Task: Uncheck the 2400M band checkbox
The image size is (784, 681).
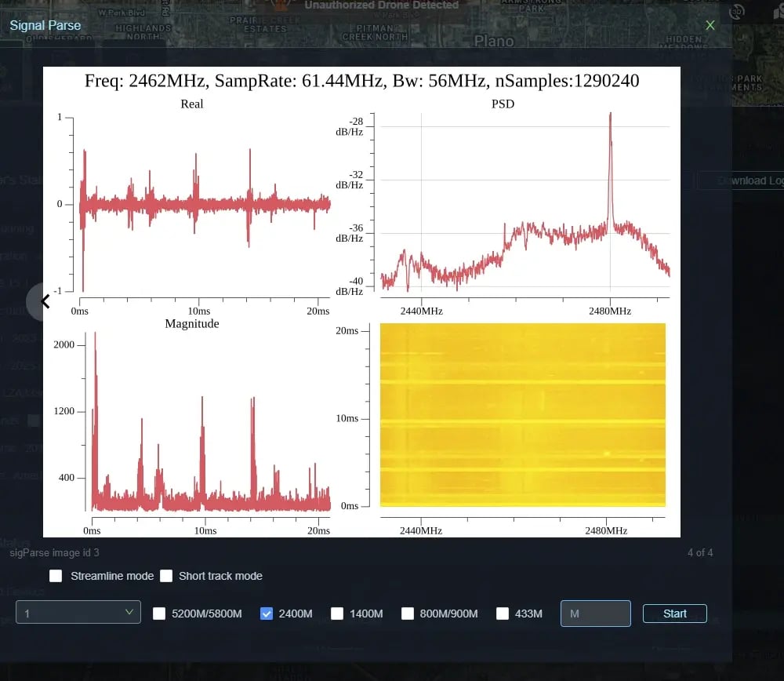Action: pyautogui.click(x=267, y=614)
